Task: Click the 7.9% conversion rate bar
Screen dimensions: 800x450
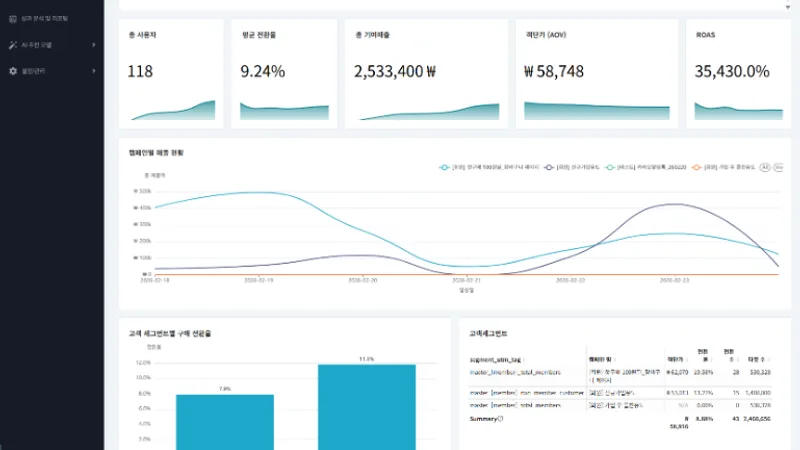Action: pos(224,422)
